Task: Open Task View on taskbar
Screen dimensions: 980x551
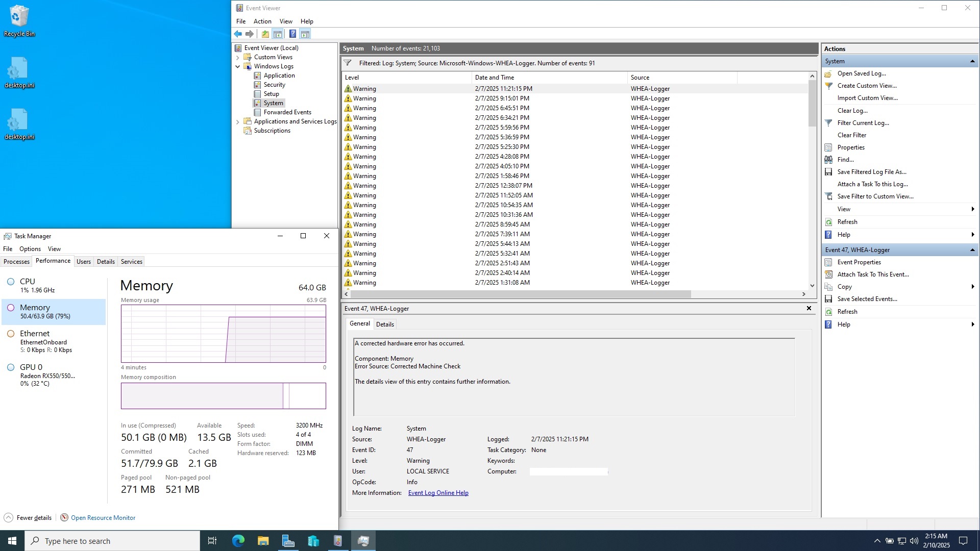Action: 212,541
